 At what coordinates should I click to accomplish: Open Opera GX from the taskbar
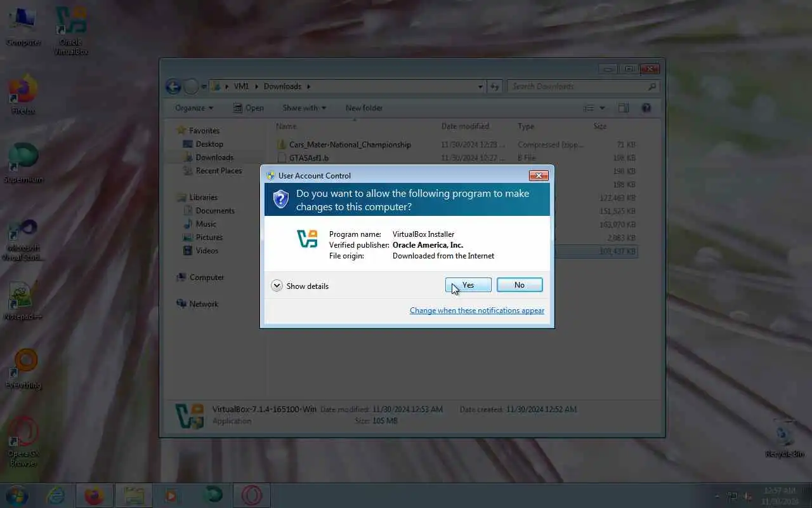pos(252,495)
